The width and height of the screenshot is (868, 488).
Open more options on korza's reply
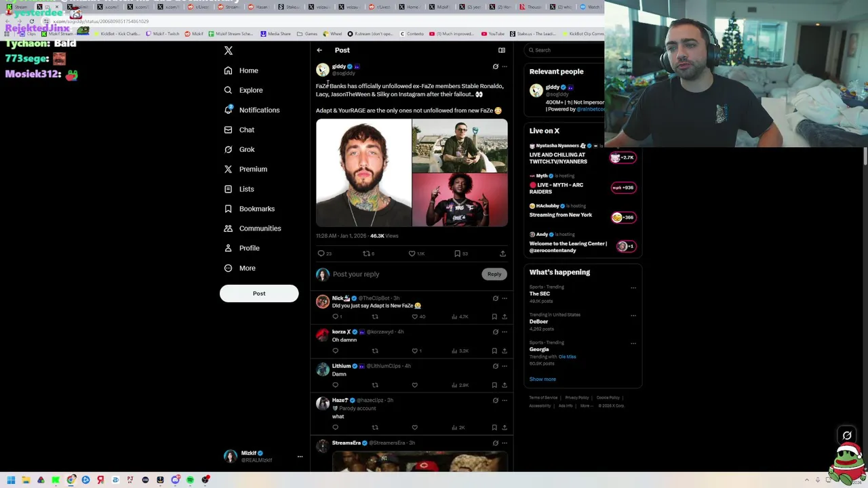pos(505,332)
